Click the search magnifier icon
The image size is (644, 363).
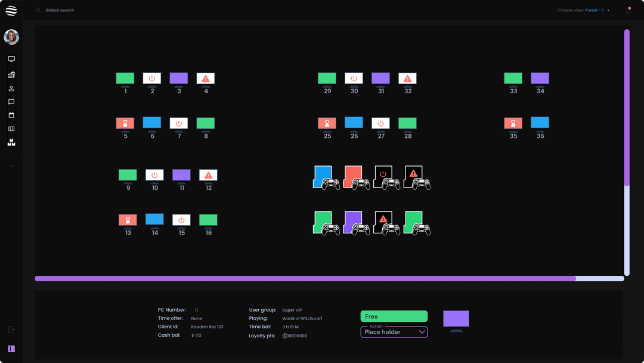tap(38, 10)
